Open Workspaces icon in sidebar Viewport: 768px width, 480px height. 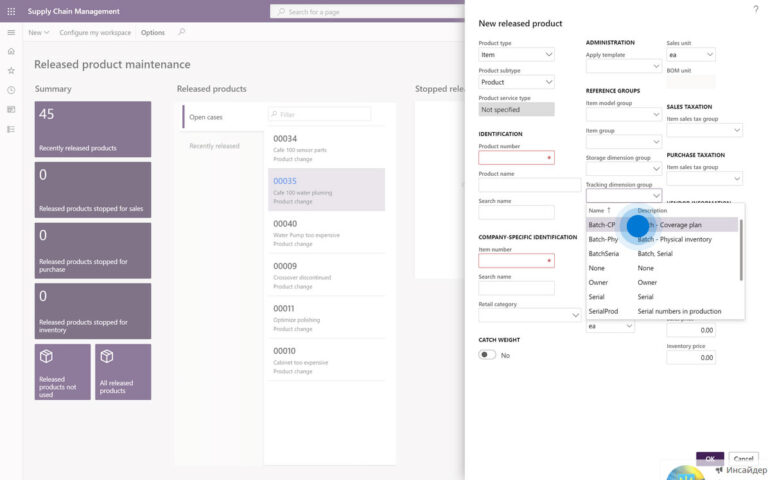[x=11, y=110]
